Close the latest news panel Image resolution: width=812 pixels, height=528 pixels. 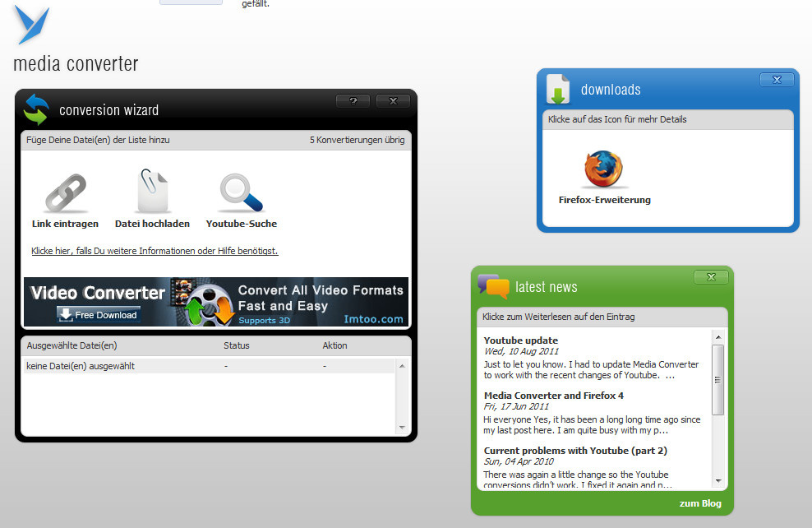711,277
